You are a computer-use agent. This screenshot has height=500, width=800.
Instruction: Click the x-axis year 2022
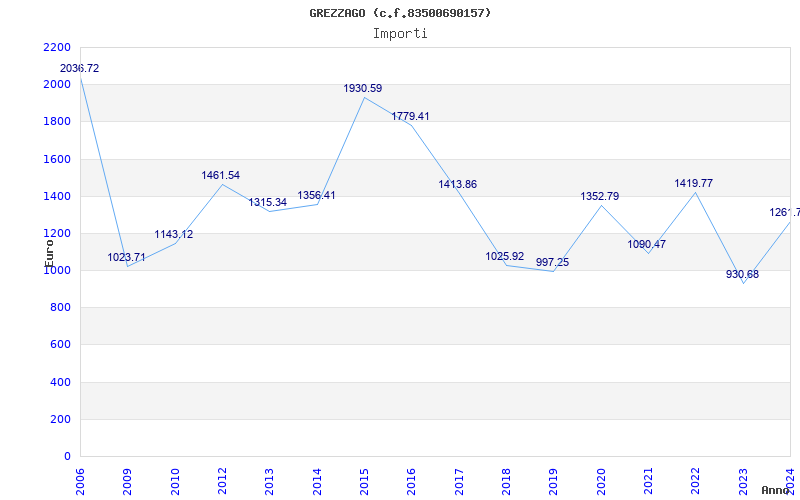pos(696,482)
